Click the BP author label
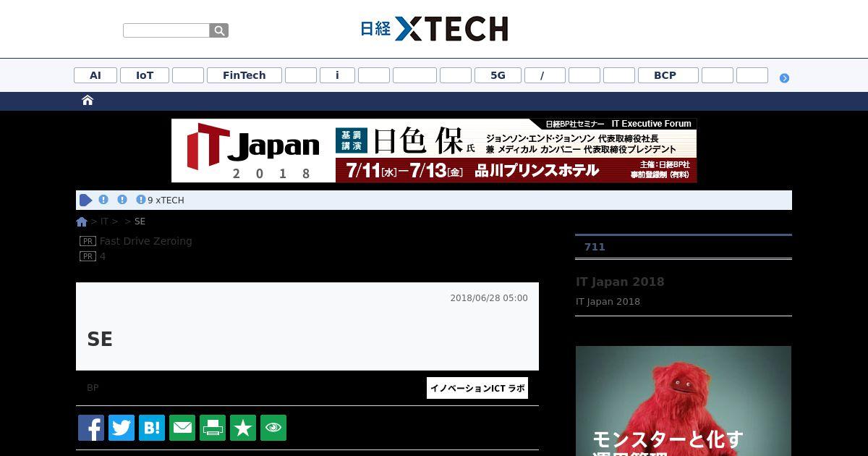This screenshot has width=868, height=456. 93,388
